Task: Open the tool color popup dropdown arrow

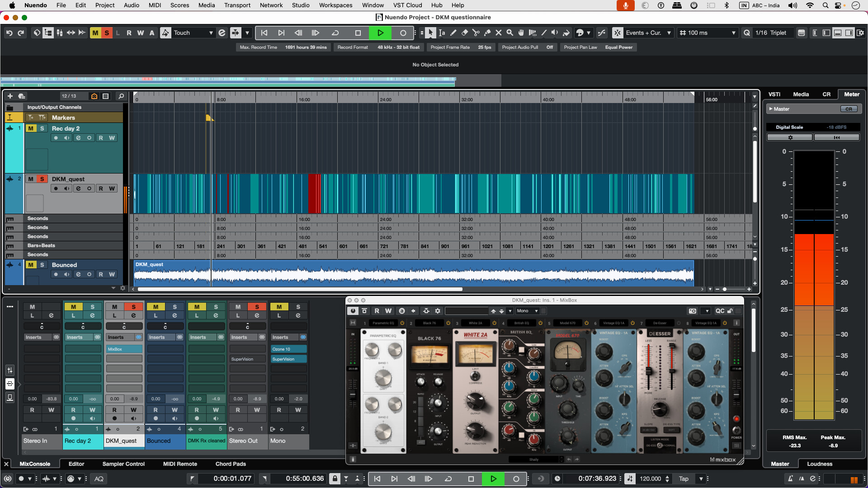Action: [x=588, y=33]
